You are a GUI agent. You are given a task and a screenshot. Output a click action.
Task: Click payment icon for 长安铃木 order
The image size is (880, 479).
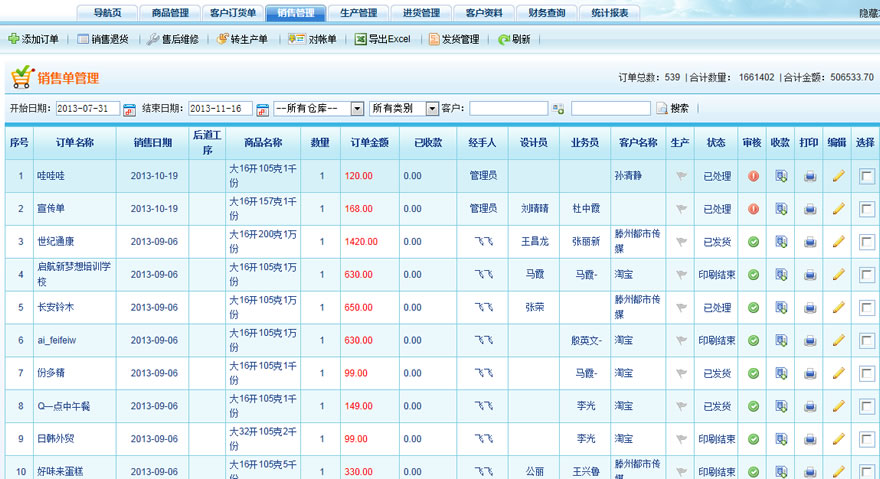[781, 307]
